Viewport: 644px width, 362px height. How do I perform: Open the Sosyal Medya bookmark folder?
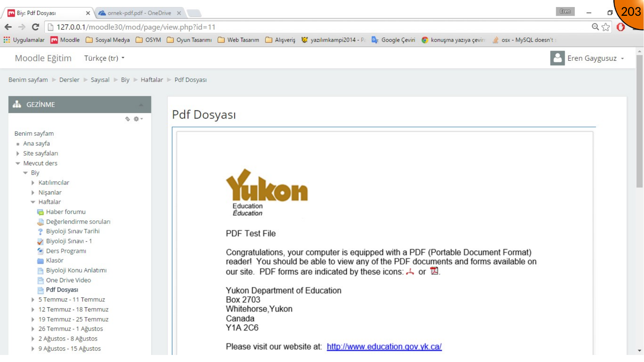pos(108,40)
